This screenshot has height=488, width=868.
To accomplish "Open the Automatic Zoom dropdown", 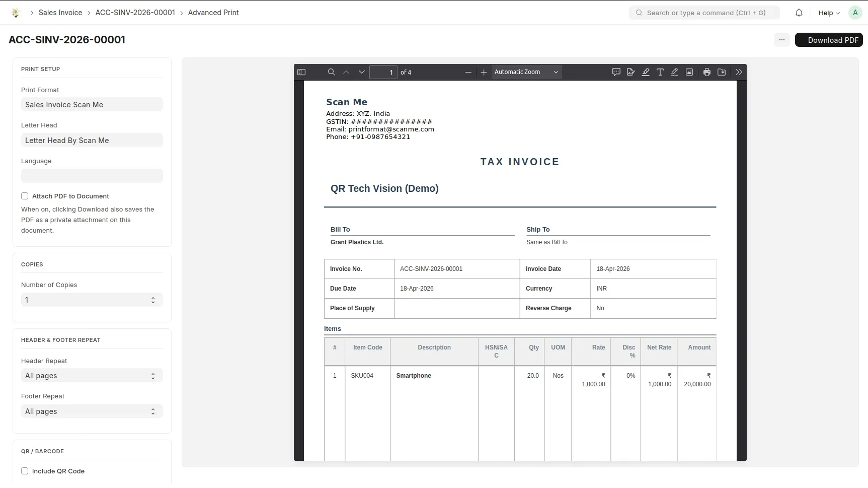I will (x=526, y=72).
